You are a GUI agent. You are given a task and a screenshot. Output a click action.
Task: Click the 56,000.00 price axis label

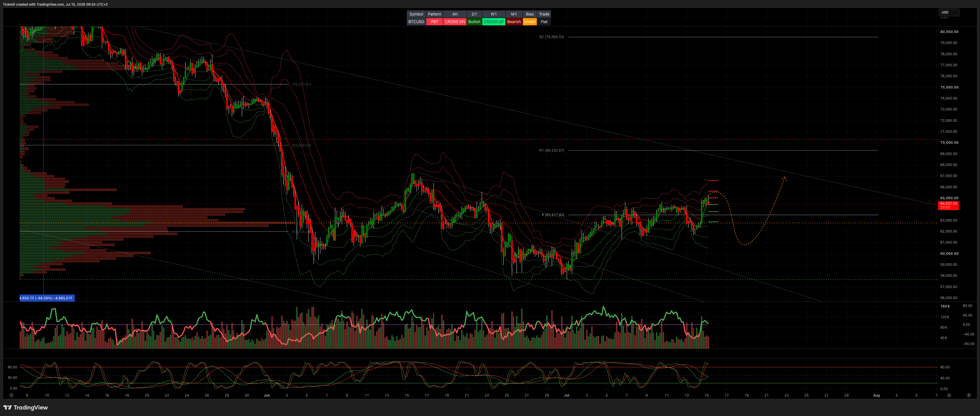click(949, 298)
